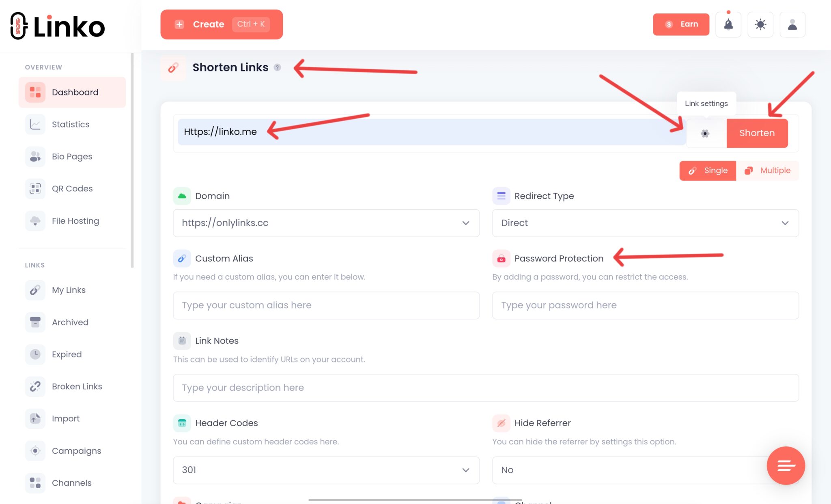Open the Hide Referrer No dropdown
This screenshot has width=831, height=504.
[x=645, y=470]
